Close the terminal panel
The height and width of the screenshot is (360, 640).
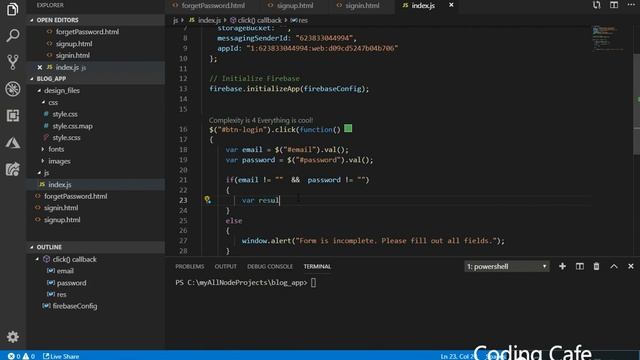pos(631,266)
